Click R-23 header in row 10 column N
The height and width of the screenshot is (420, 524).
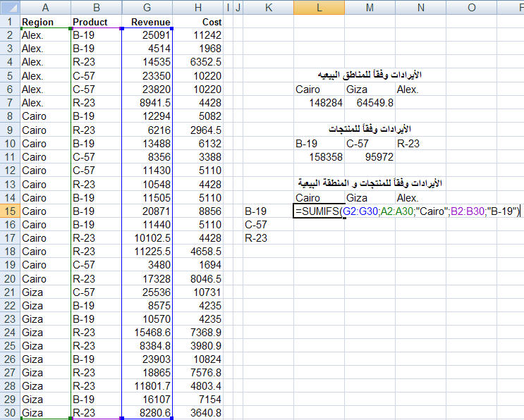click(408, 144)
